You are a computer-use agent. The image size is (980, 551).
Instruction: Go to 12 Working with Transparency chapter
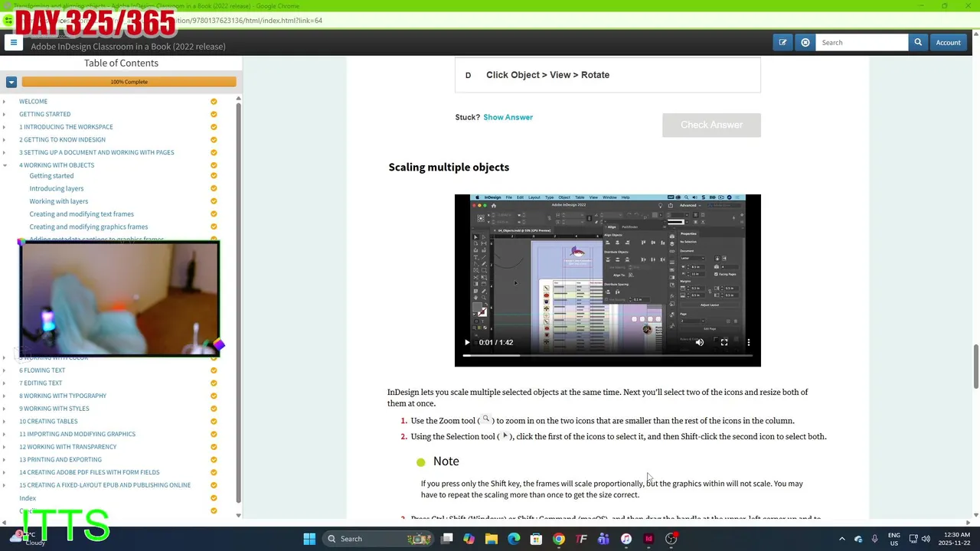tap(68, 447)
